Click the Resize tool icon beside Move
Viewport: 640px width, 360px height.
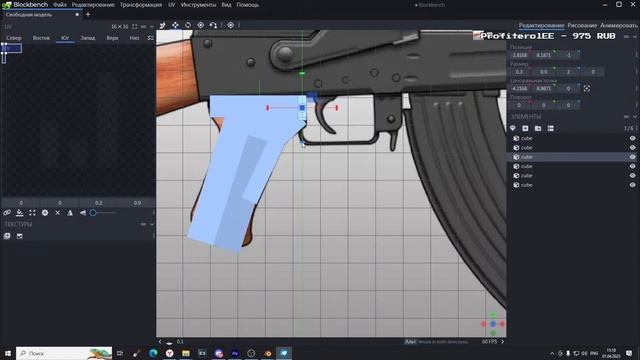click(162, 25)
